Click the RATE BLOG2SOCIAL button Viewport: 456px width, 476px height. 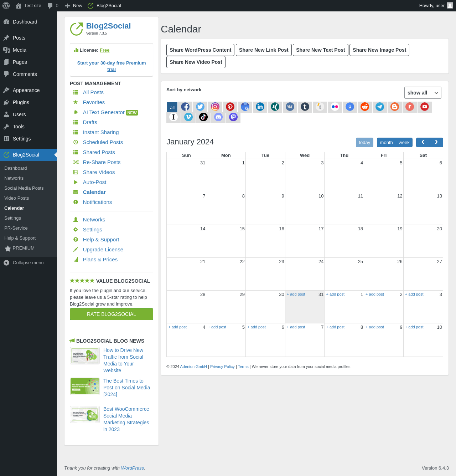(112, 314)
